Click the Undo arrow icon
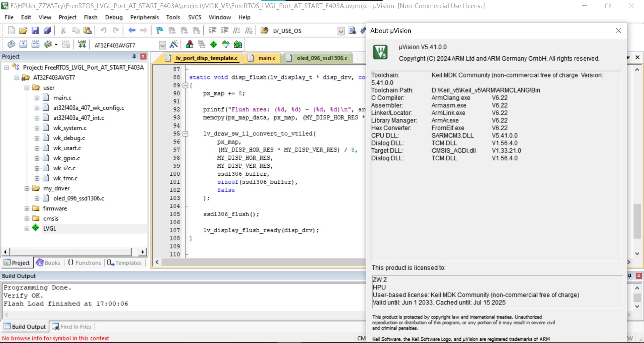Screen dimensions: 644x343 tap(103, 31)
